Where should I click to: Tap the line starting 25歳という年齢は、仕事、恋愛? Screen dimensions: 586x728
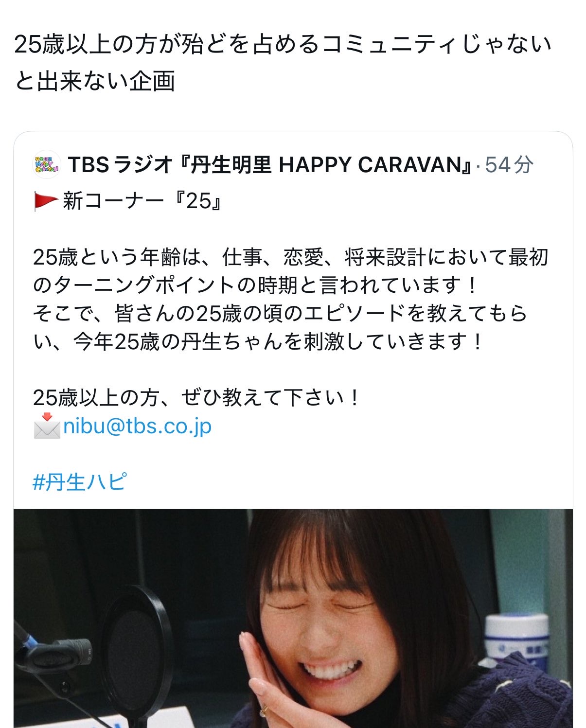tap(291, 257)
